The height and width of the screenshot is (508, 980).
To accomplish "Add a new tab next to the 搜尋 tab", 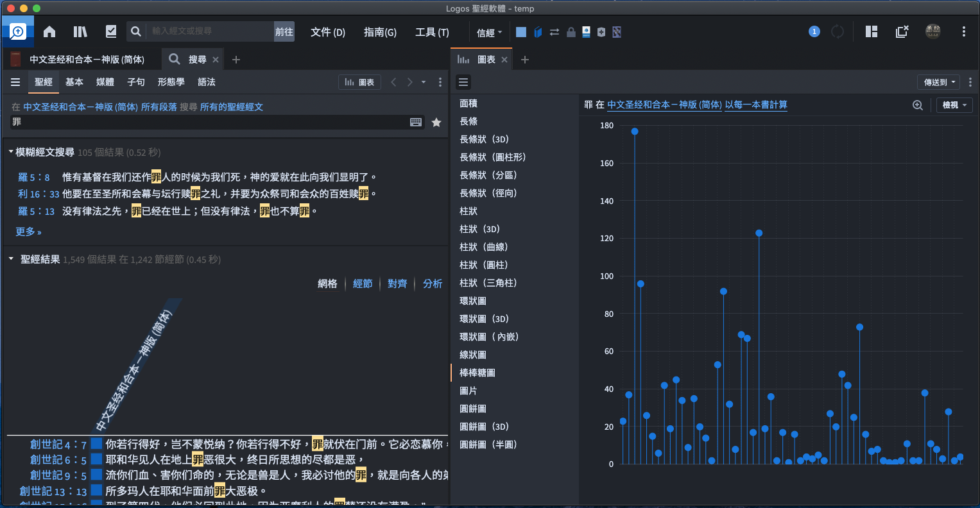I will (x=236, y=60).
